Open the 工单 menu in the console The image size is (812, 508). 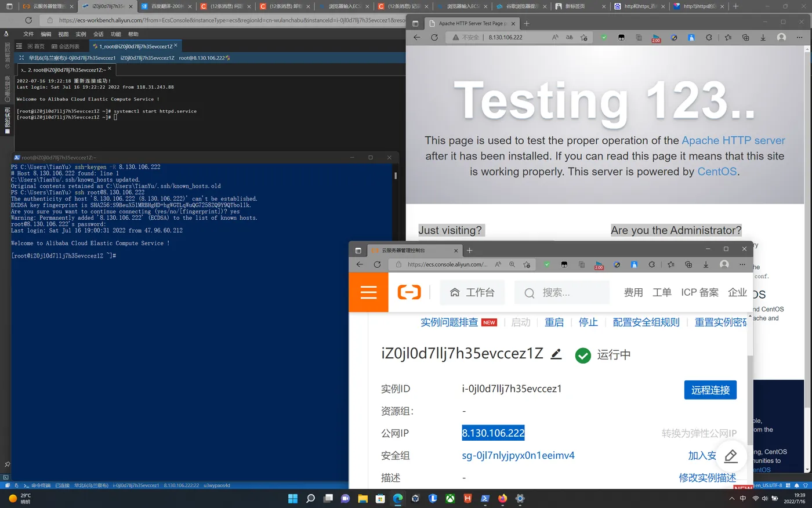click(x=662, y=292)
